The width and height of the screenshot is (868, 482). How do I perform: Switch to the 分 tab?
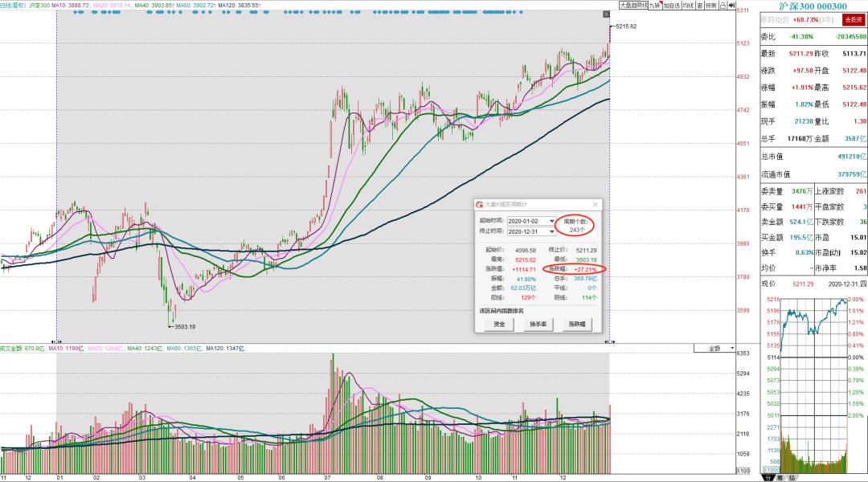click(x=768, y=477)
